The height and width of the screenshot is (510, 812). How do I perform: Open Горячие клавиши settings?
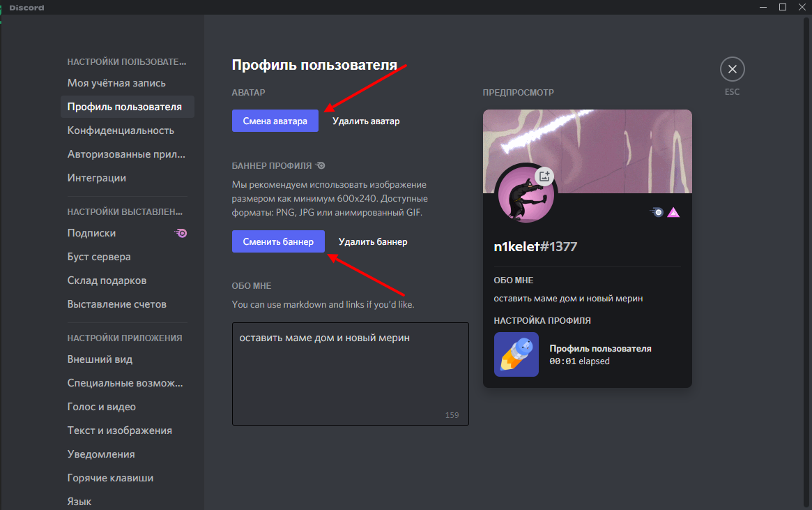tap(128, 478)
